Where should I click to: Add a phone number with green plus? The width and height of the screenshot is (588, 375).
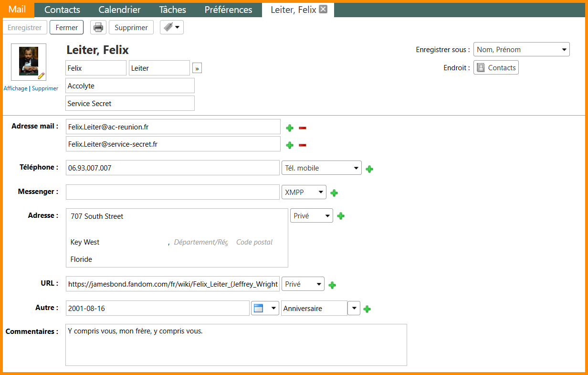[369, 169]
